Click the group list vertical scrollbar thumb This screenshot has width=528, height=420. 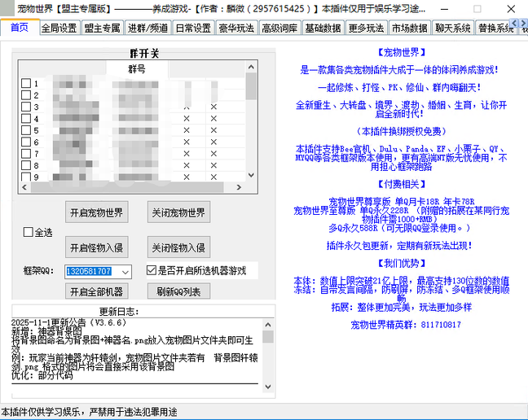point(251,86)
